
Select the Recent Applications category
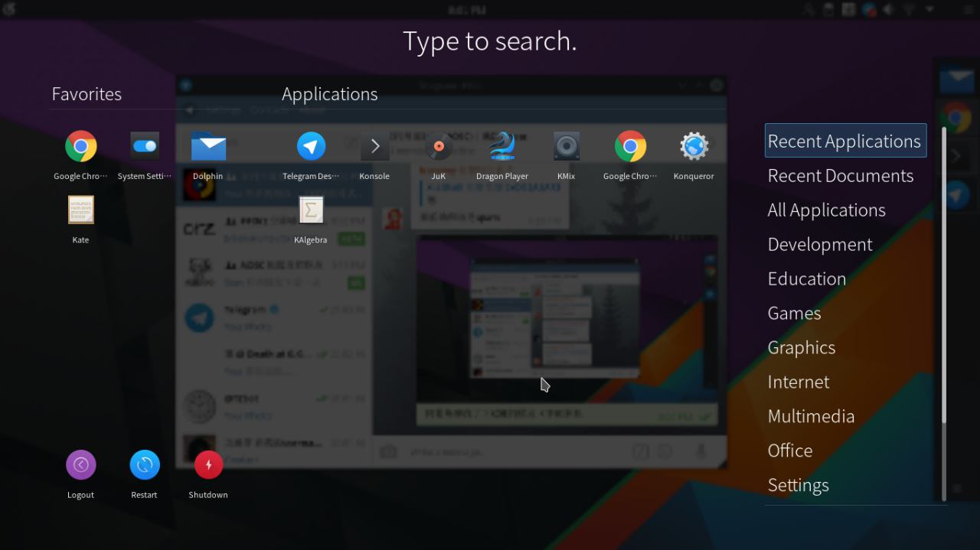coord(845,141)
